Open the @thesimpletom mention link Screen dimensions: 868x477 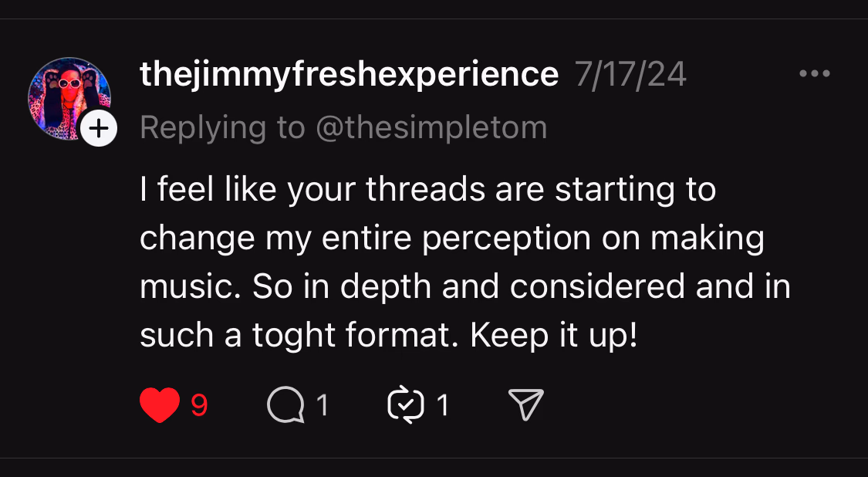(431, 127)
